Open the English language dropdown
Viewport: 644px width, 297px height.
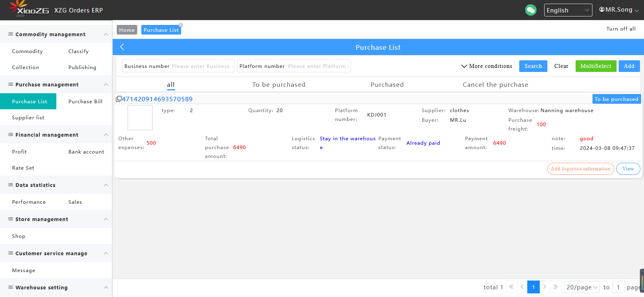(x=568, y=10)
